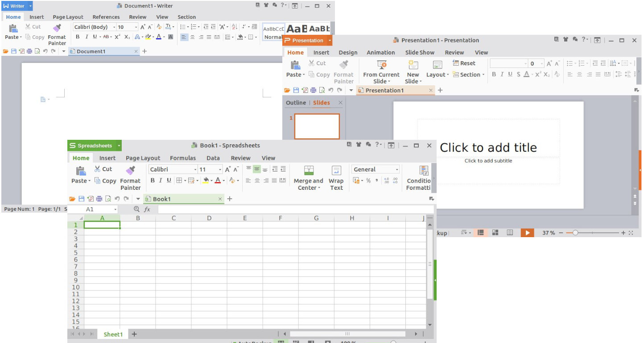Viewport: 644px width, 343px height.
Task: Toggle Italic in the Spreadsheets ribbon
Action: (x=161, y=180)
